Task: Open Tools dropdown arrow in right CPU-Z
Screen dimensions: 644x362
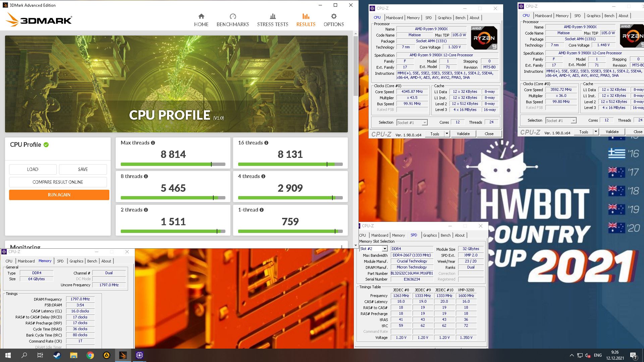Action: pos(596,132)
